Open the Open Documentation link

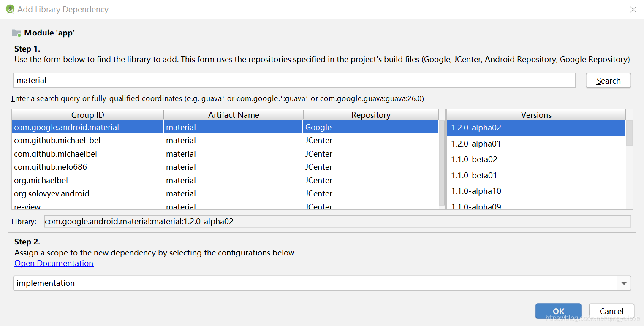(x=54, y=263)
